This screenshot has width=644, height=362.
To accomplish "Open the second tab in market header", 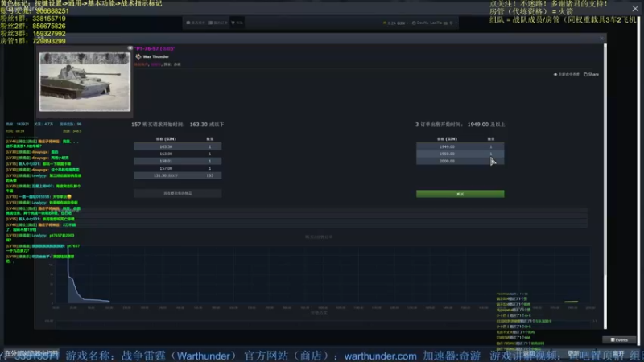I will pos(217,23).
